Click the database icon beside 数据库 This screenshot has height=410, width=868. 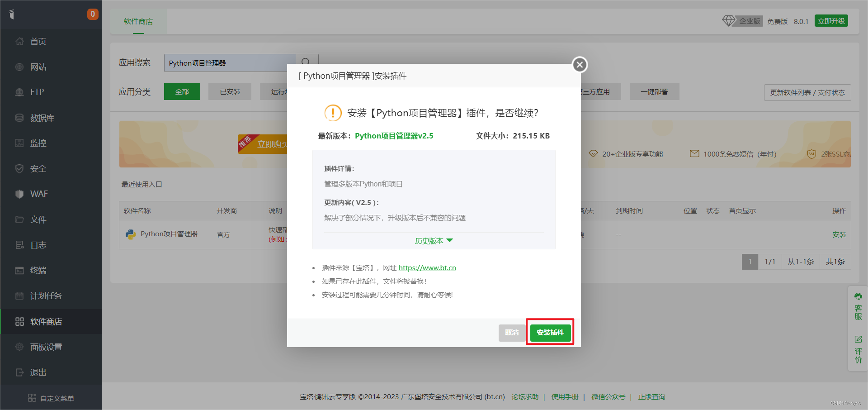click(x=19, y=118)
